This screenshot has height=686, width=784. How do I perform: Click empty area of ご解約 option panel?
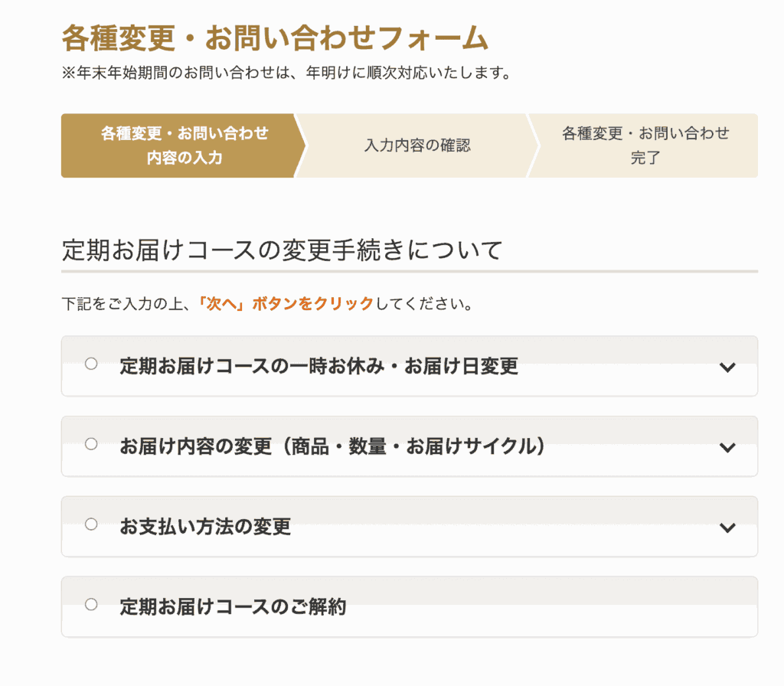point(550,606)
